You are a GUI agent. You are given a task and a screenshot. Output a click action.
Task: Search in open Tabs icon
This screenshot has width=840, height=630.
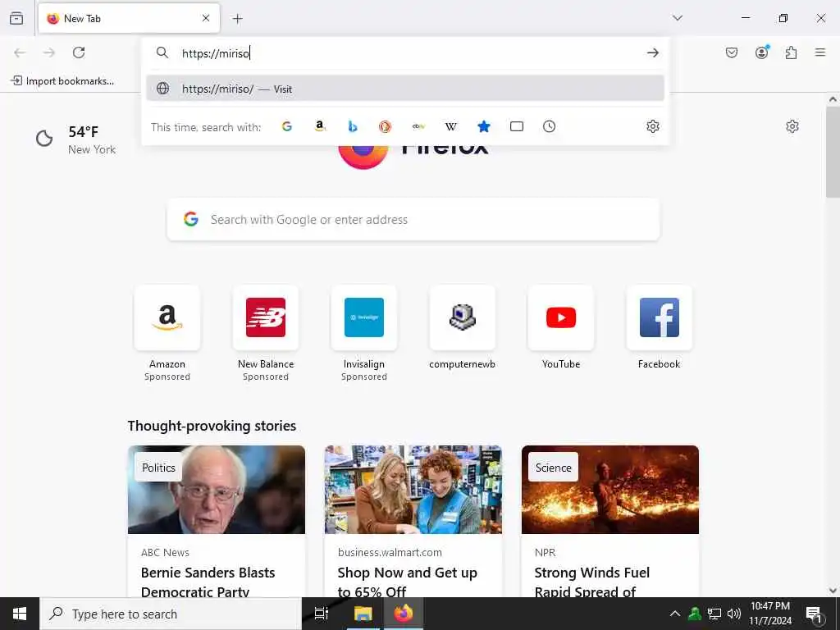[517, 126]
